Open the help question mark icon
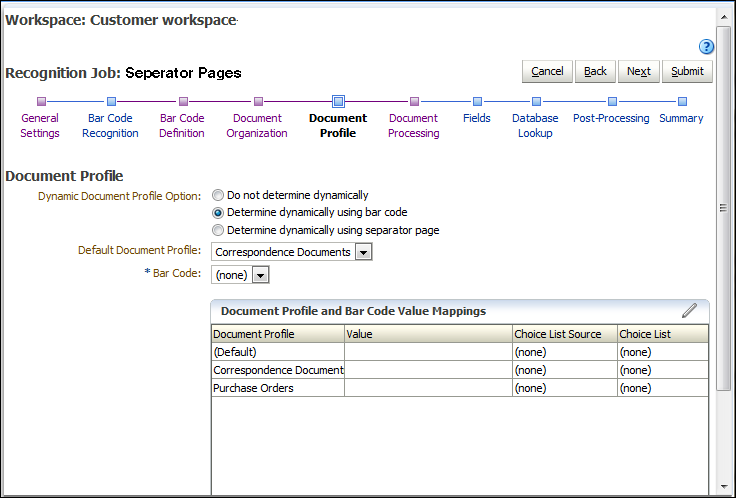The image size is (736, 498). coord(706,46)
